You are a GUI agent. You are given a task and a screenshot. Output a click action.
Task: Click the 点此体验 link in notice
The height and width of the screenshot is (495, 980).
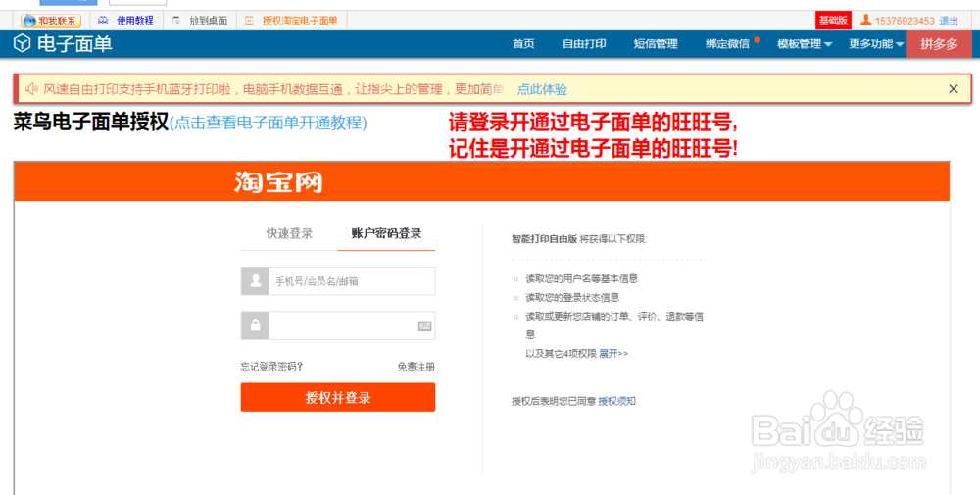click(x=542, y=89)
